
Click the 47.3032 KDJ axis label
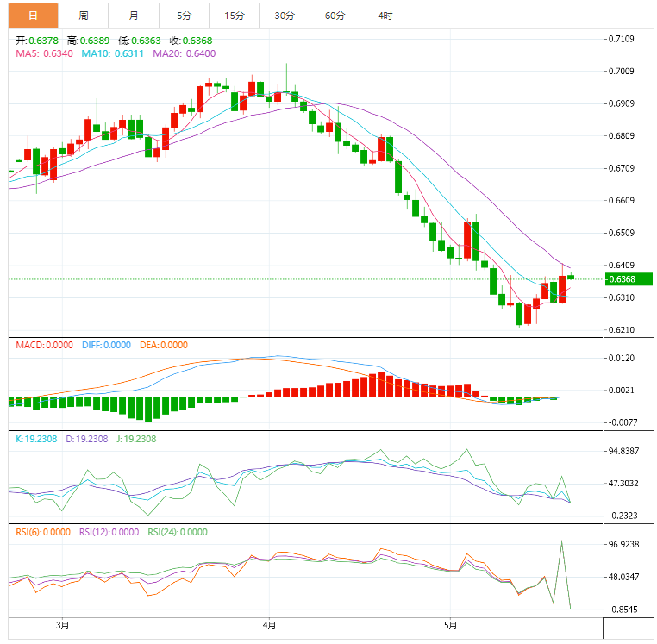point(624,484)
